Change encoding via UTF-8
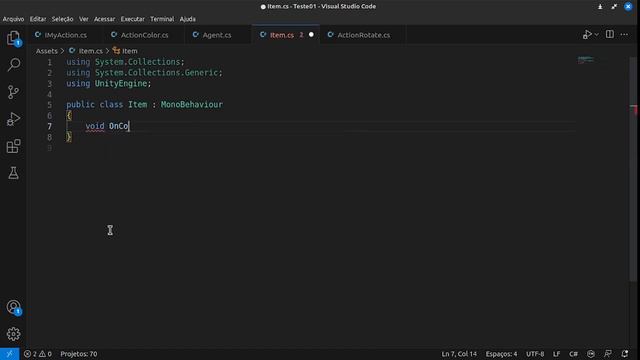 [535, 354]
